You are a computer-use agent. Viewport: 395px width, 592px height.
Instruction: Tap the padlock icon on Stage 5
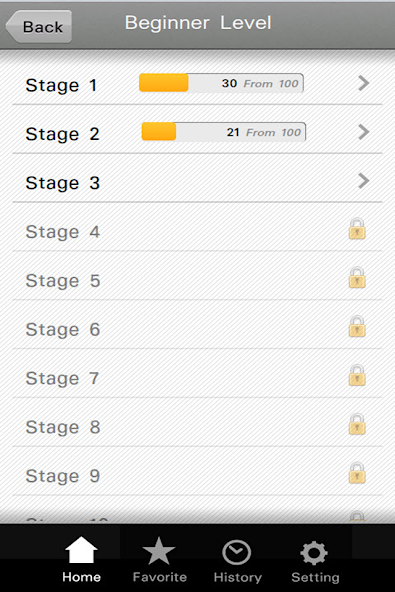click(x=357, y=278)
